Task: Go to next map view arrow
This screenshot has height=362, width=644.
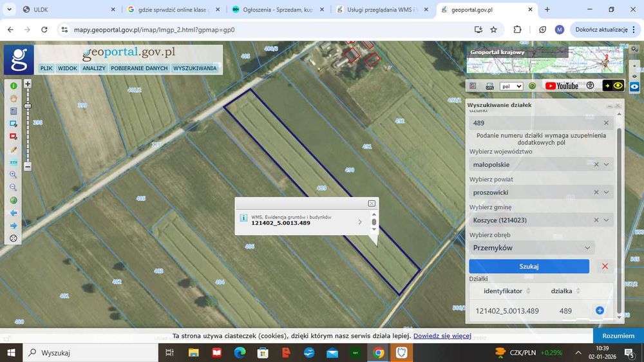Action: point(14,225)
